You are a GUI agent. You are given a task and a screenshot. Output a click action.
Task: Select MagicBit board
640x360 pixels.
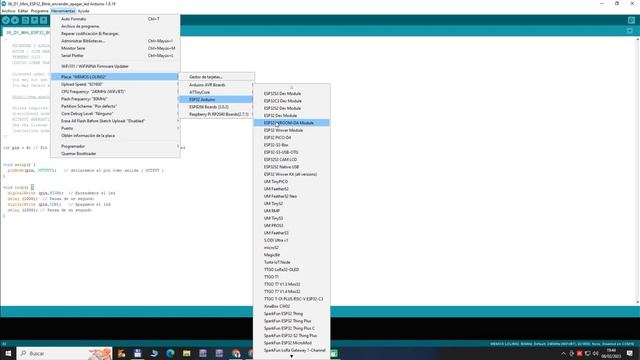click(x=291, y=255)
